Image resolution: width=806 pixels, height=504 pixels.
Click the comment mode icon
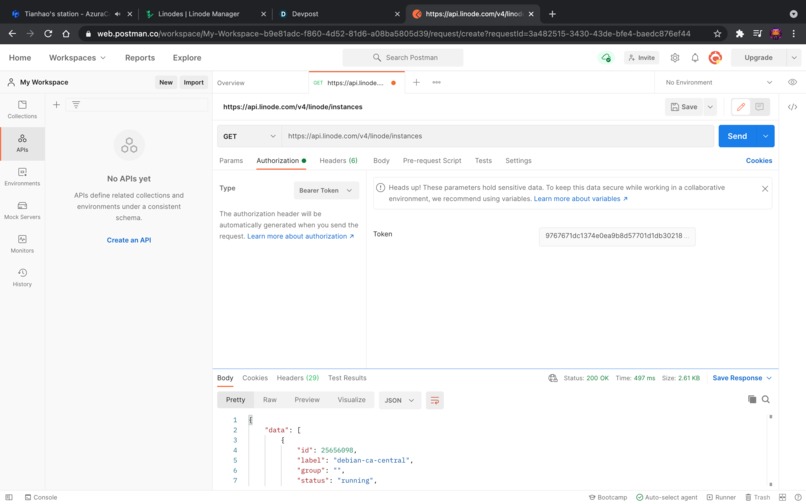coord(759,107)
